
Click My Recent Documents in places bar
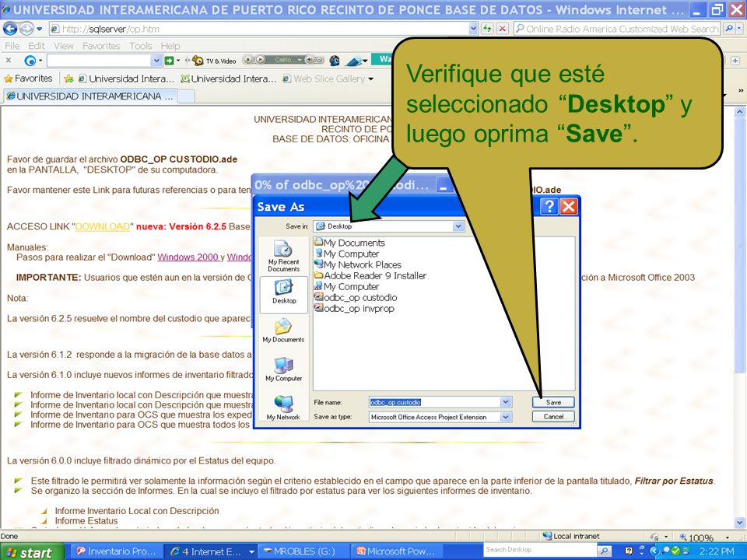283,256
